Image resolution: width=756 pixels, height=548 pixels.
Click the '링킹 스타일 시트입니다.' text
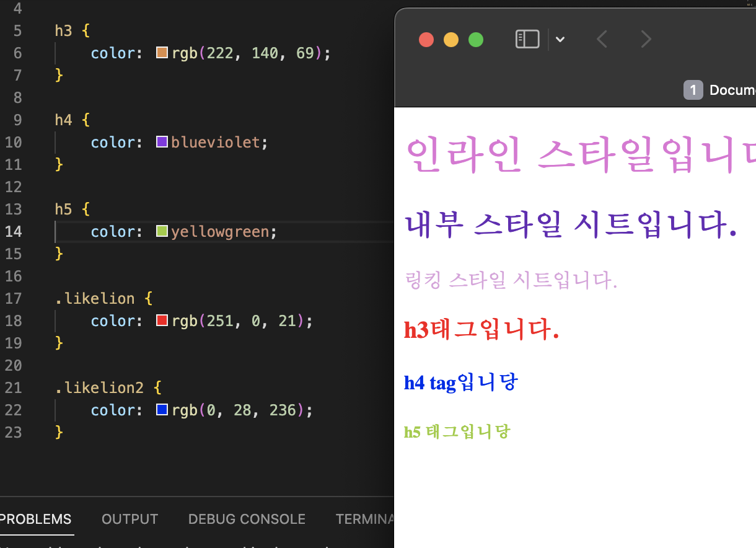(x=511, y=280)
